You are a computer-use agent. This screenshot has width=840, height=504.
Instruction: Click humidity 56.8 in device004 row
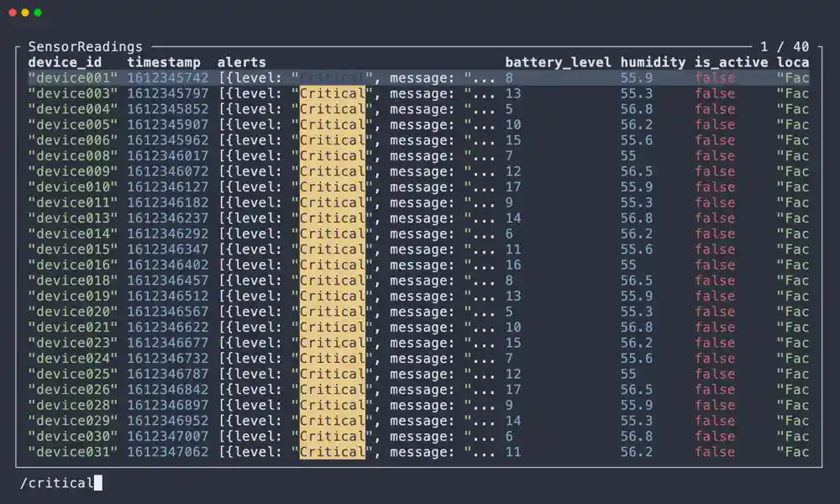pos(637,108)
